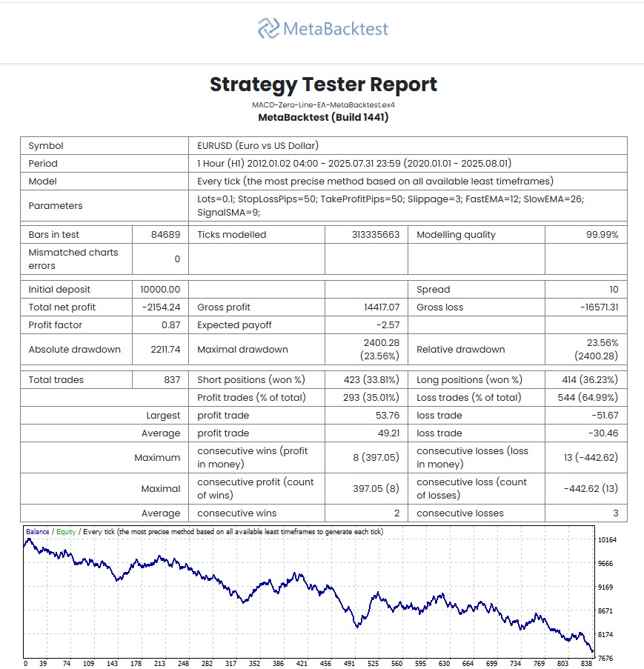The height and width of the screenshot is (669, 644).
Task: Click the green Equity legend label
Action: (x=66, y=532)
